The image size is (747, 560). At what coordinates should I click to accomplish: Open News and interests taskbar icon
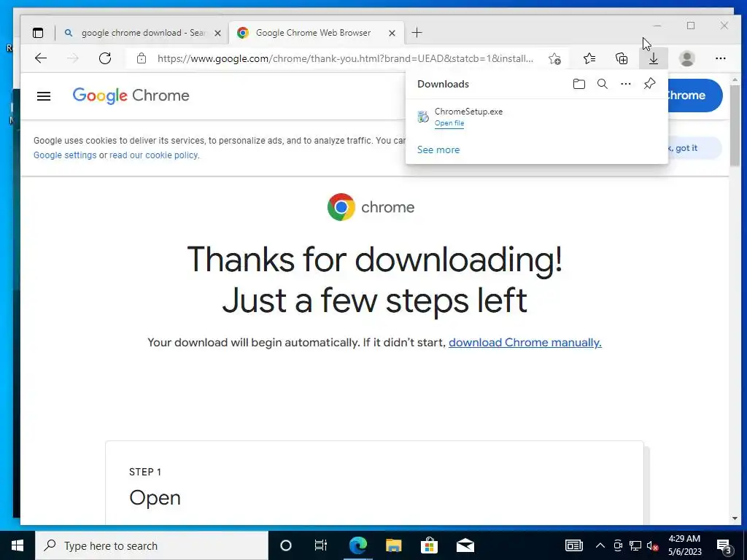coord(573,545)
